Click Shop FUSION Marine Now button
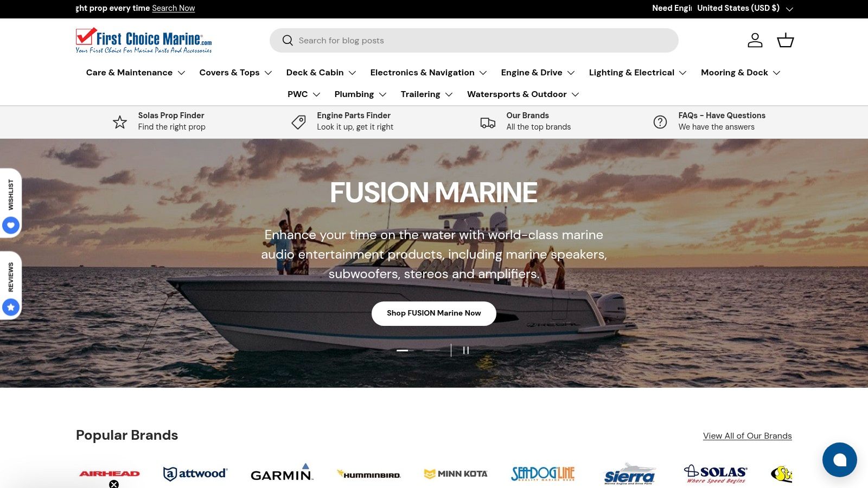Screen dimensions: 868x488 point(434,313)
